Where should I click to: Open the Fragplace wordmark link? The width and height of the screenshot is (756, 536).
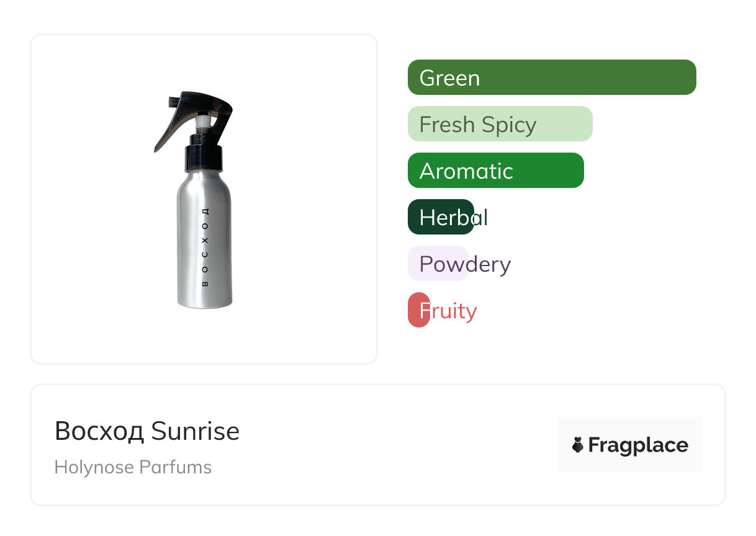coord(638,445)
